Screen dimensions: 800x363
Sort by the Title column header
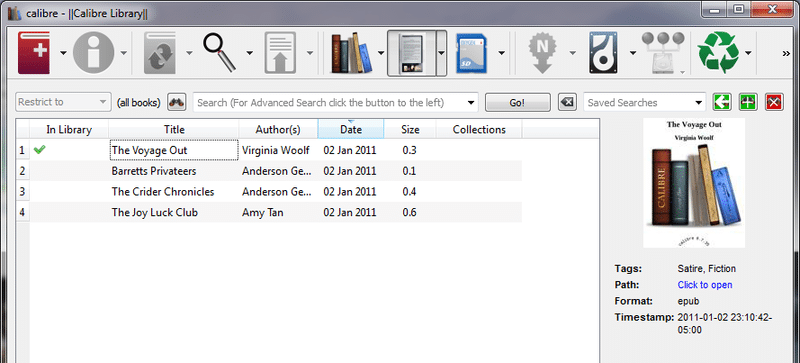(x=174, y=130)
